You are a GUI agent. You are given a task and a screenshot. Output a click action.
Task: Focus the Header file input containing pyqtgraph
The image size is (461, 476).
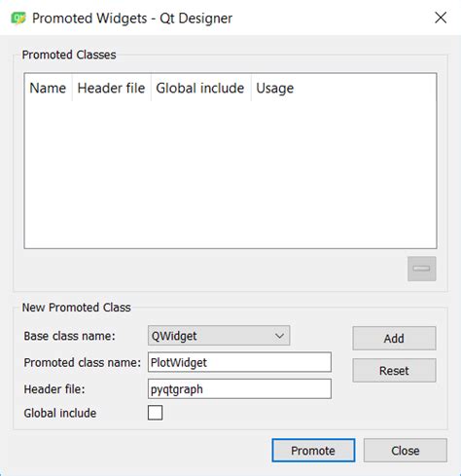(x=239, y=388)
